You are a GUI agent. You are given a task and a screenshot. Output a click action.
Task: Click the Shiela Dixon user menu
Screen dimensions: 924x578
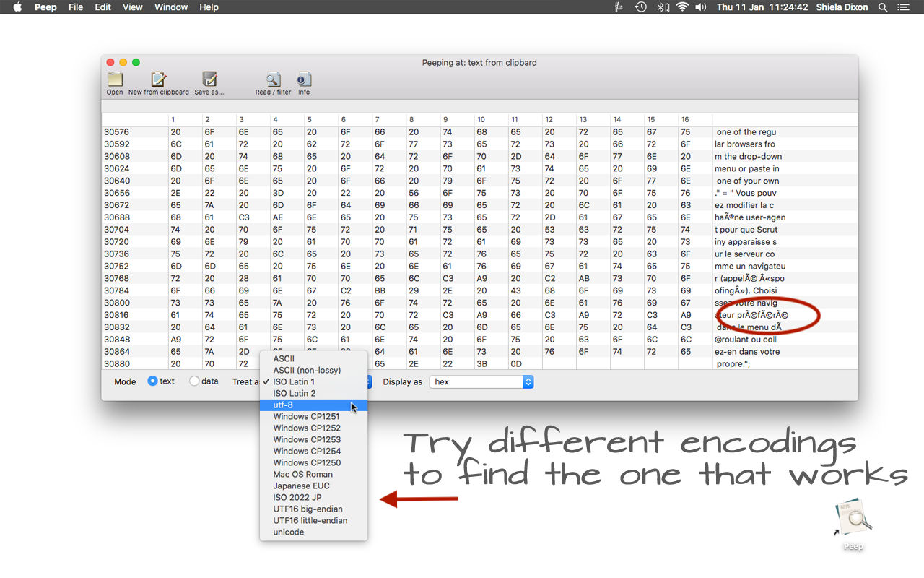(843, 7)
